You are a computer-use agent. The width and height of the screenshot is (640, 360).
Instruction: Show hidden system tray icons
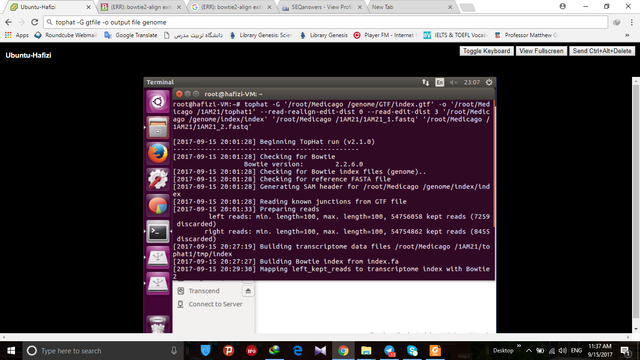click(529, 351)
